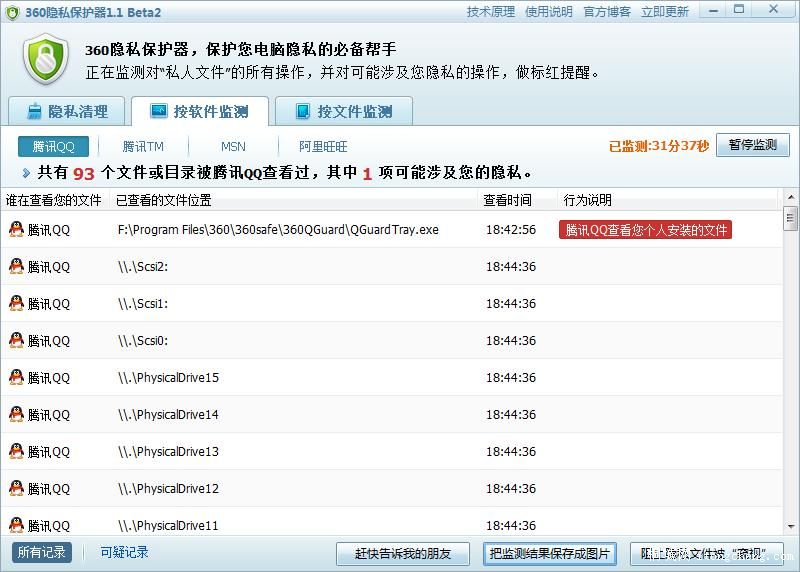Screen dimensions: 800x572
Task: Open the 技术原理 link
Action: point(490,12)
